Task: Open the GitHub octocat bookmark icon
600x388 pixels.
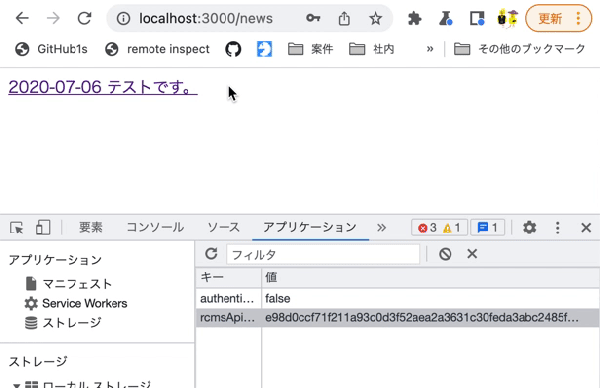Action: (233, 49)
